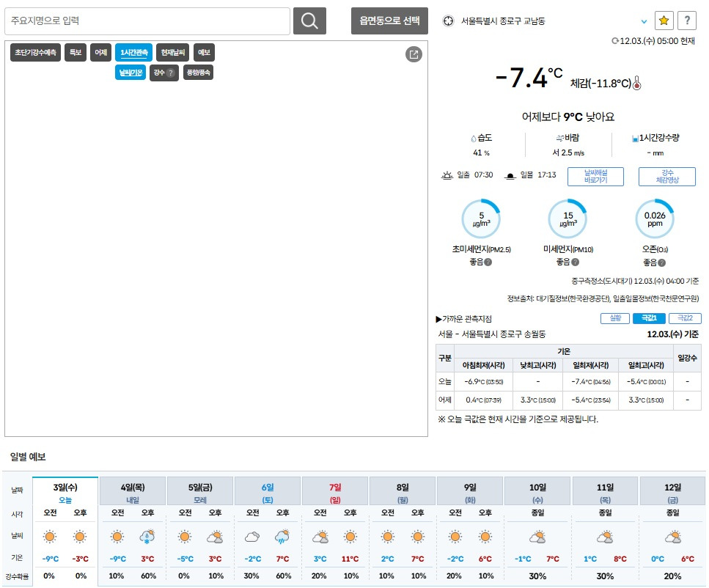This screenshot has width=709, height=588.
Task: Click 4일 afternoon snow-rain weather icon
Action: point(147,537)
